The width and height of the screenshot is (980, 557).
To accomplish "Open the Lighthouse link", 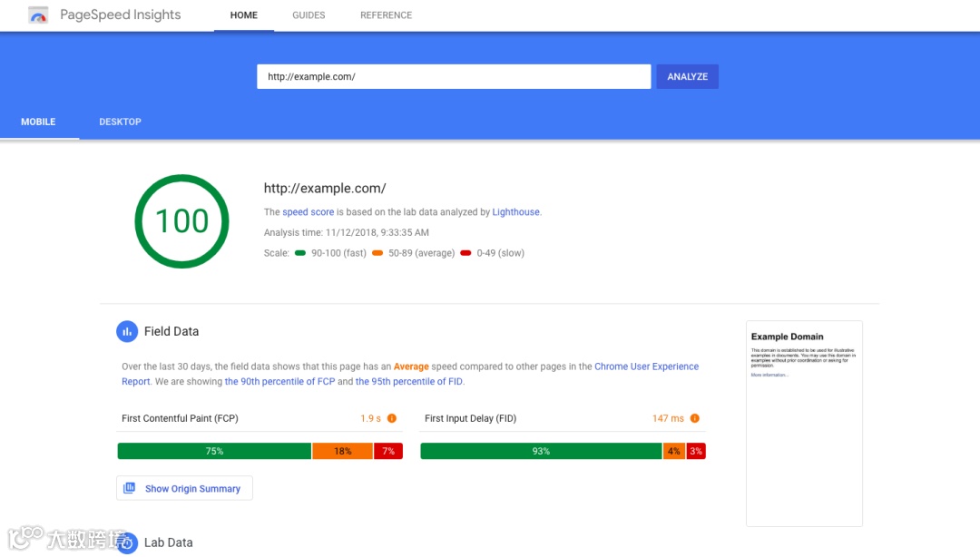I will 515,212.
